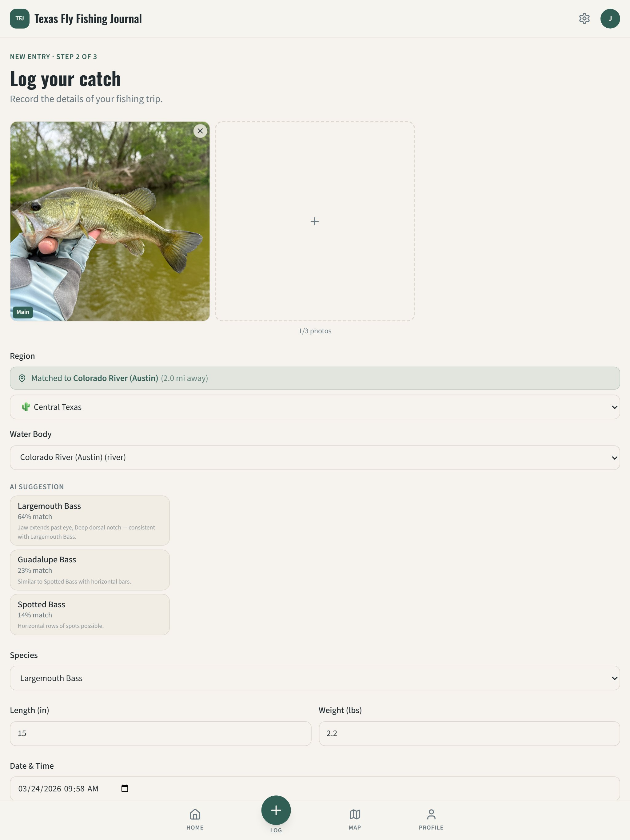This screenshot has height=840, width=630.
Task: Open settings via the gear icon
Action: click(x=584, y=19)
